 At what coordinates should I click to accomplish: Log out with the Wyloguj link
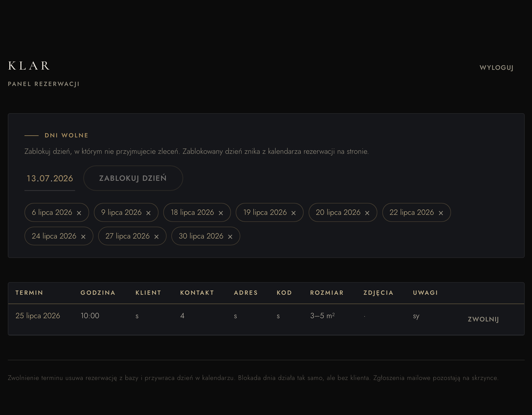coord(496,68)
